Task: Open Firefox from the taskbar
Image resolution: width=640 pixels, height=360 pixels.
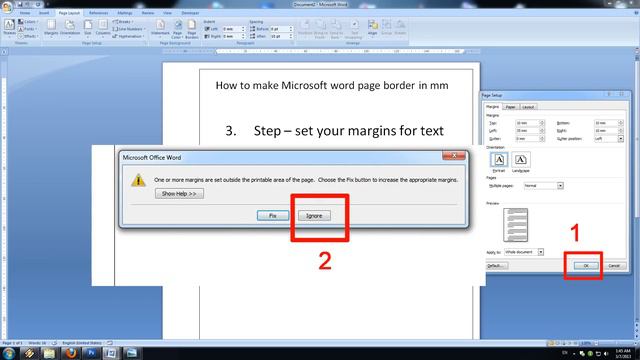Action: (x=71, y=353)
